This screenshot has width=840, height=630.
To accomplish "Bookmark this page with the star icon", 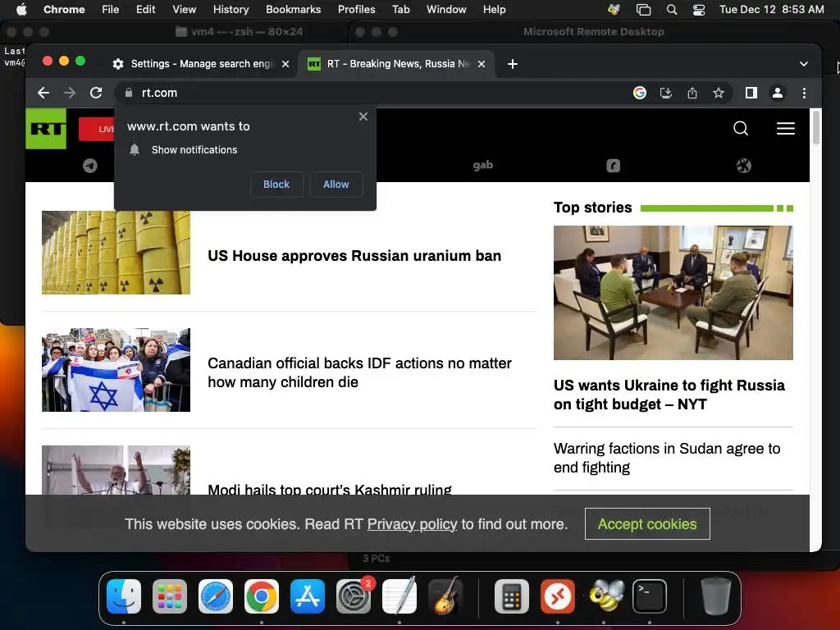I will click(719, 93).
